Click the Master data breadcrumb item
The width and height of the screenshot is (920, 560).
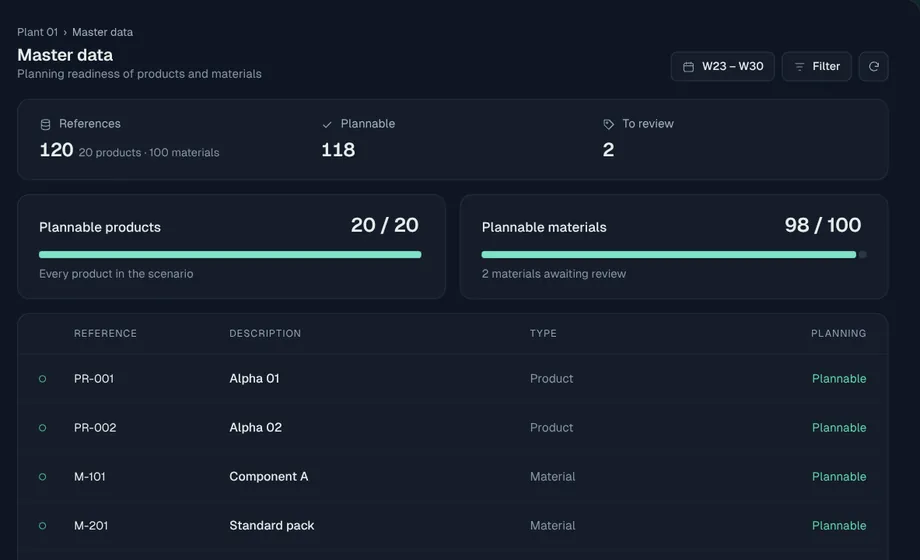[x=103, y=32]
